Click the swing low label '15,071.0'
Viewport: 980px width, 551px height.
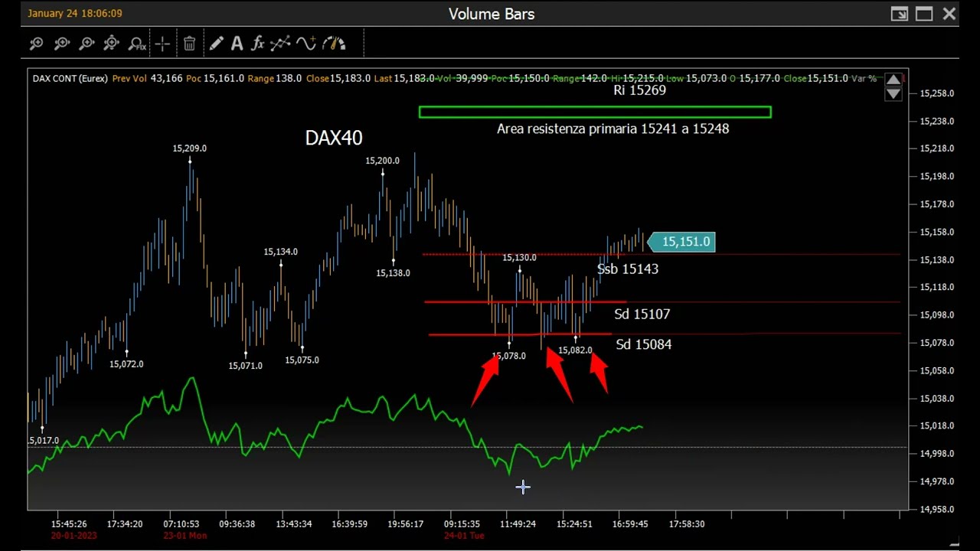(245, 366)
